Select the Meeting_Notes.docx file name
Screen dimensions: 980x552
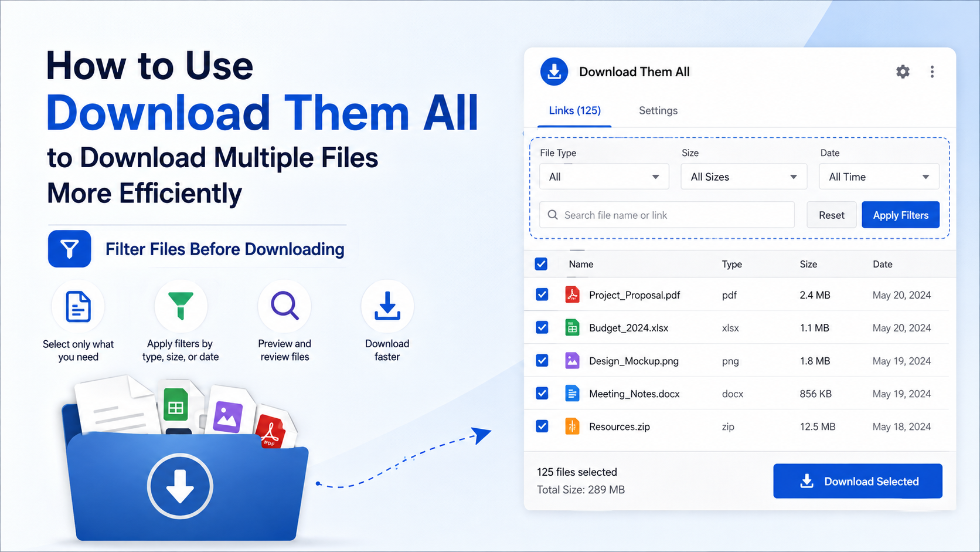pyautogui.click(x=635, y=393)
